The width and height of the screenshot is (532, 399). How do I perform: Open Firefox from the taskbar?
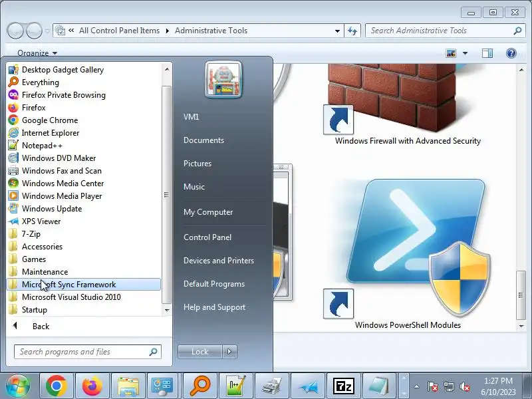point(92,386)
